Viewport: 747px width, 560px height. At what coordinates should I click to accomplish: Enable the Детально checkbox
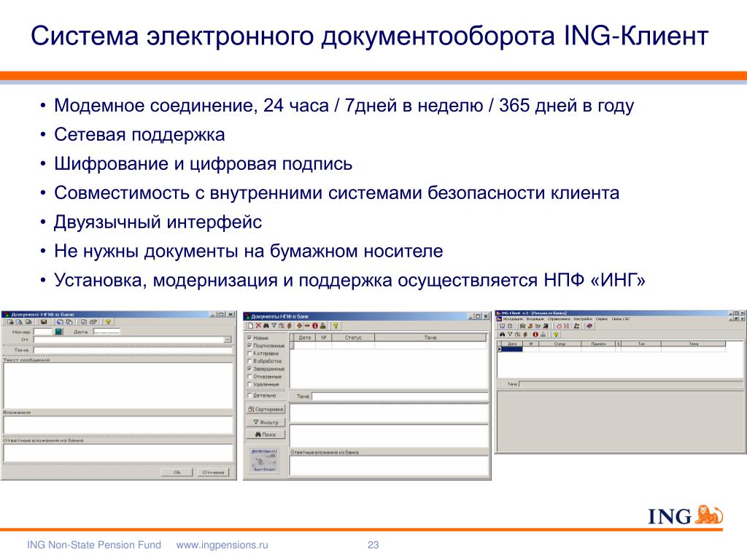pyautogui.click(x=249, y=395)
